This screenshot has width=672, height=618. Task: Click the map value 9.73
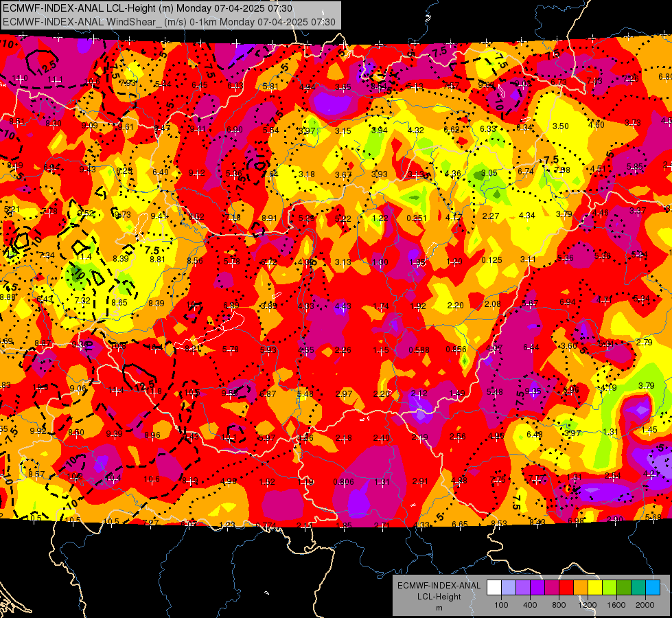pos(123,214)
